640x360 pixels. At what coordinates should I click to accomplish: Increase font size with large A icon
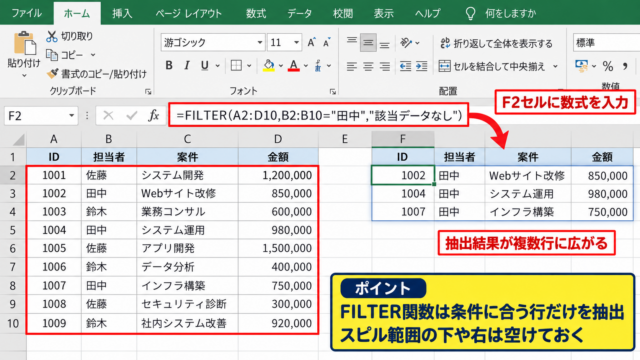(311, 42)
